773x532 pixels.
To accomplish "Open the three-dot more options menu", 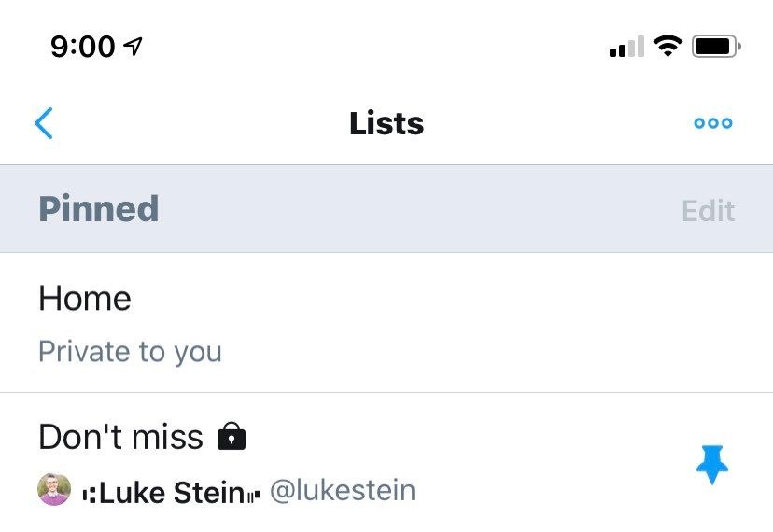I will pos(713,123).
